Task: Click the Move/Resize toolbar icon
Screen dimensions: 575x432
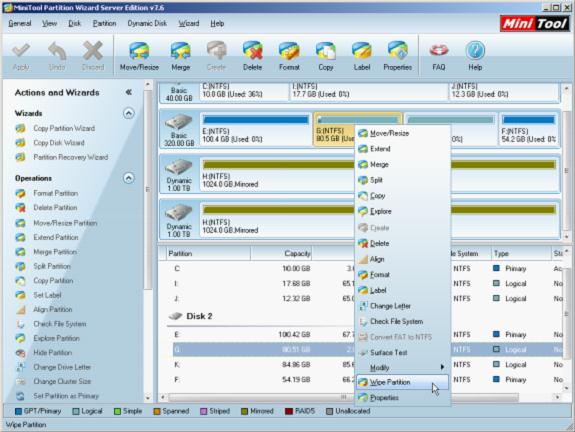Action: (x=139, y=56)
